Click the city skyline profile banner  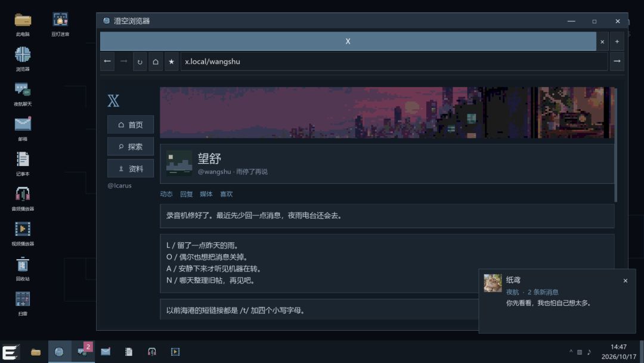387,113
